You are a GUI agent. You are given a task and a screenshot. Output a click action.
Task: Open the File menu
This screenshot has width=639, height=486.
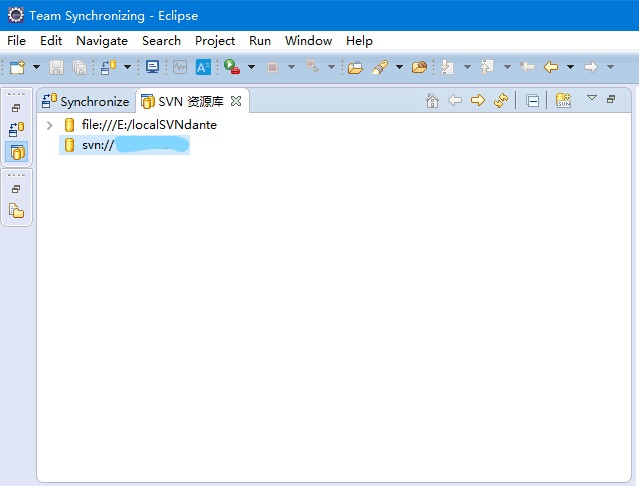pos(16,41)
